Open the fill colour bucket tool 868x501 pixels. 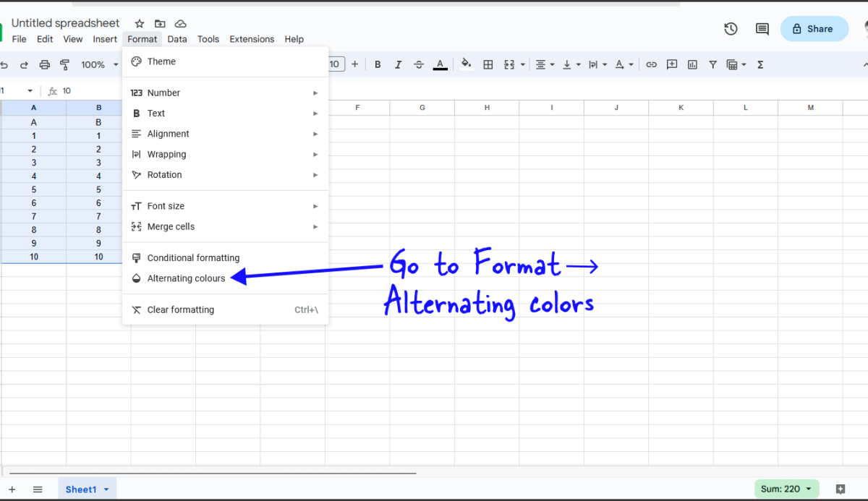coord(467,64)
